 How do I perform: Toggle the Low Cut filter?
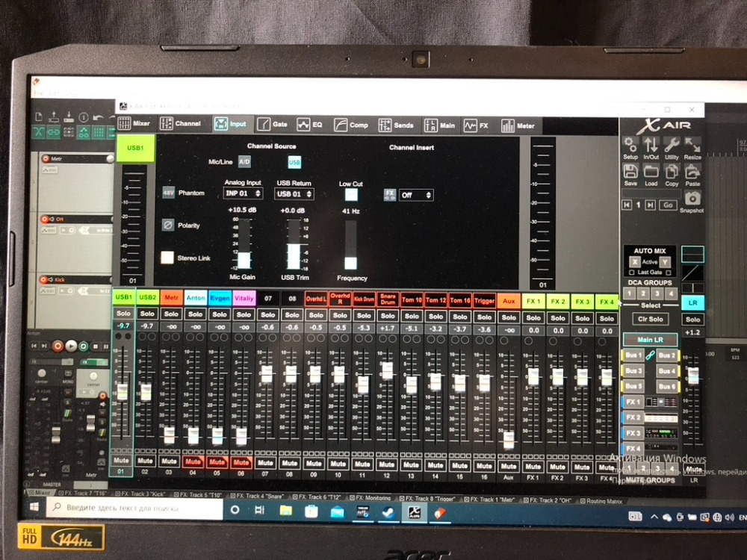coord(351,195)
